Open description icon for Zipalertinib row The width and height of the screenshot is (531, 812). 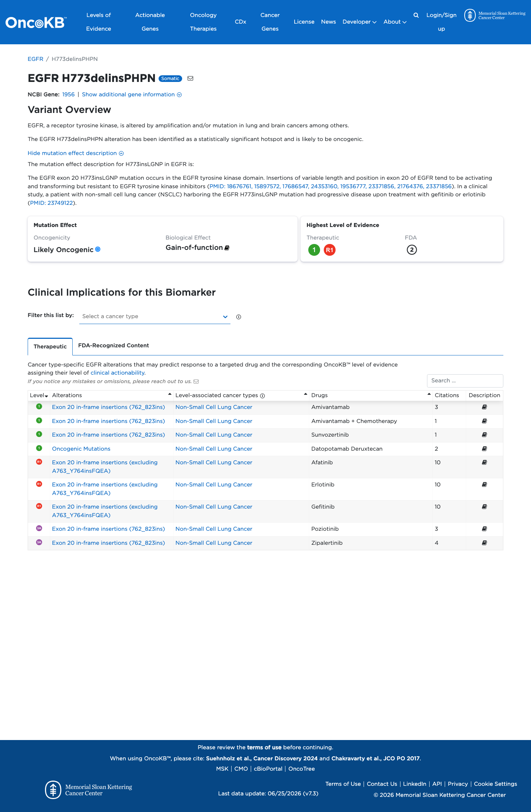click(x=485, y=543)
